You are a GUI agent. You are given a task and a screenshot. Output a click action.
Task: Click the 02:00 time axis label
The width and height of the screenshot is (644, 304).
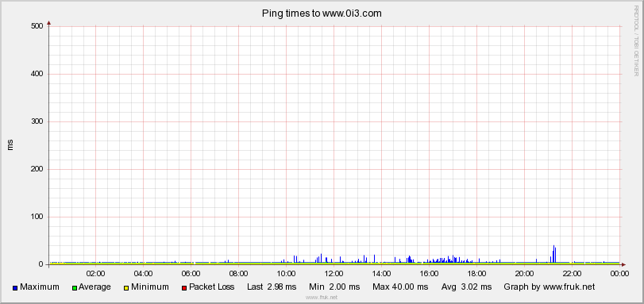tap(96, 272)
